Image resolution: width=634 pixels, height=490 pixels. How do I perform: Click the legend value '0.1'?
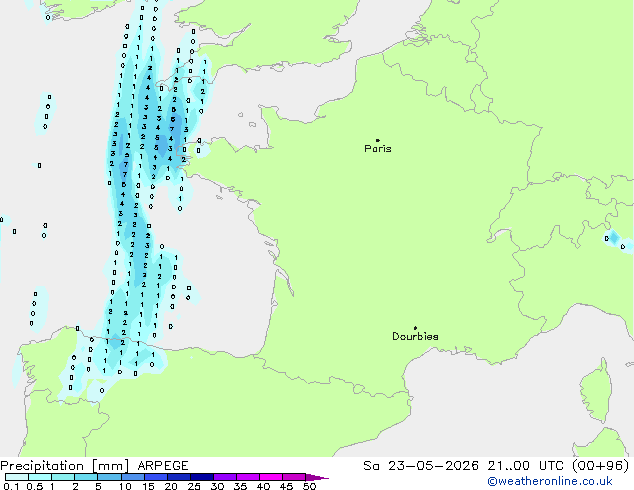[x=11, y=486]
